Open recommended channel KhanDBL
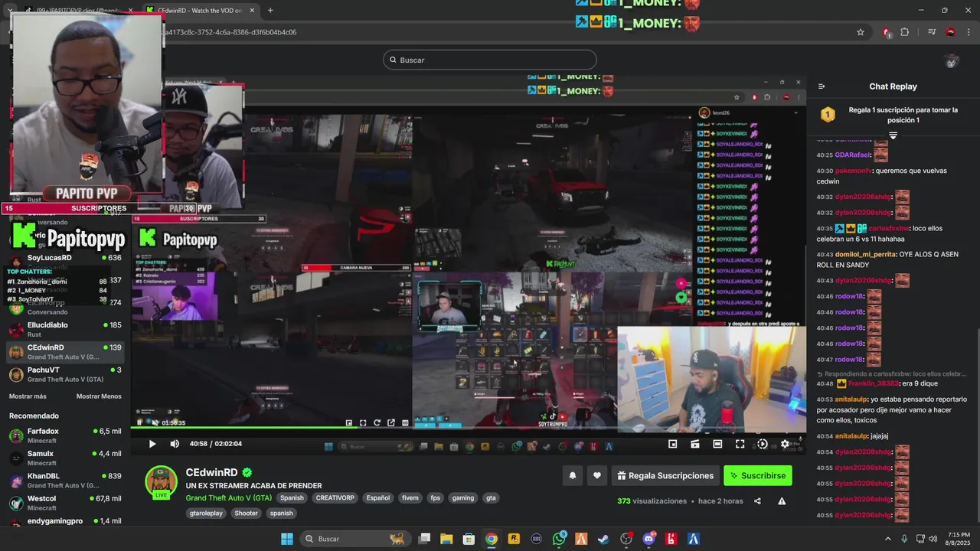Viewport: 980px width, 551px height. click(x=65, y=480)
